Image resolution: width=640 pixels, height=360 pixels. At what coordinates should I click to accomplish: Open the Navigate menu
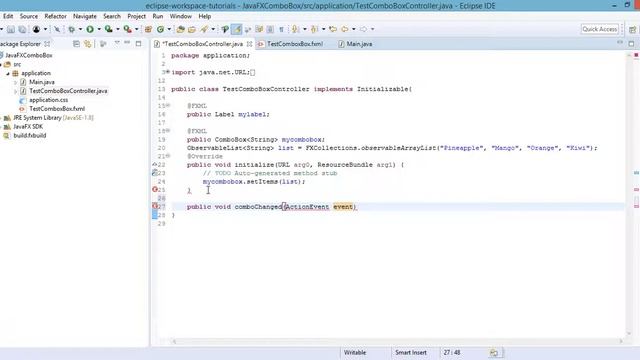tap(85, 16)
